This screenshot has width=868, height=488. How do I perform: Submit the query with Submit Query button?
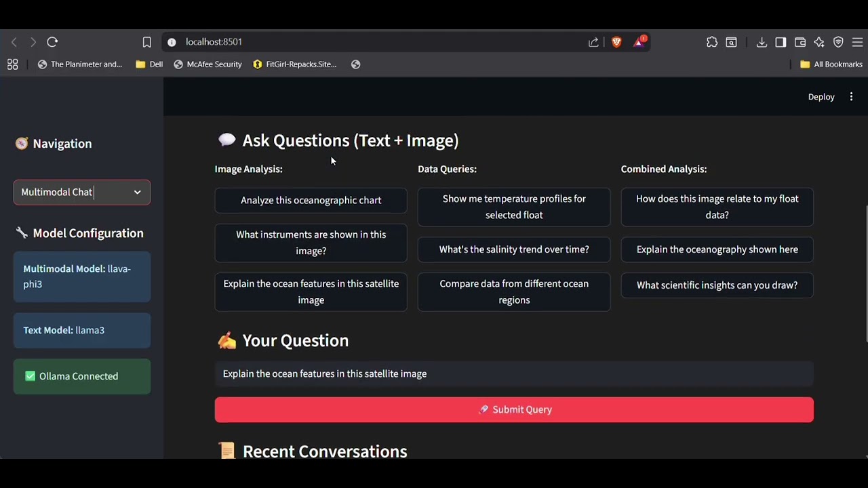coord(514,409)
